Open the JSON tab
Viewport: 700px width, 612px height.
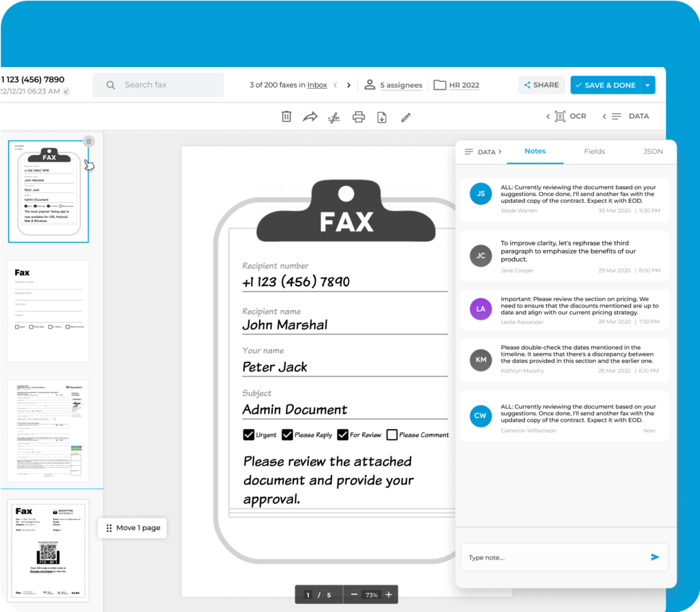click(652, 152)
